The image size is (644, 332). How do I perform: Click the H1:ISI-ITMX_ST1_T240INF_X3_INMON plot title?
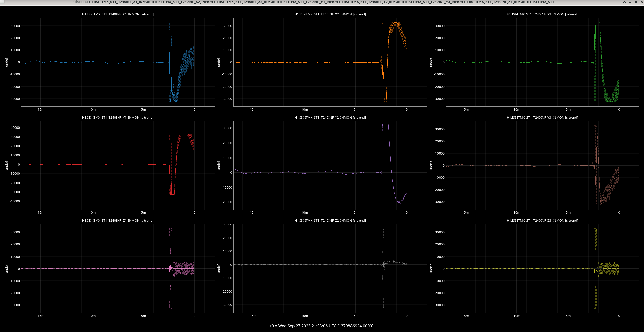pyautogui.click(x=542, y=14)
